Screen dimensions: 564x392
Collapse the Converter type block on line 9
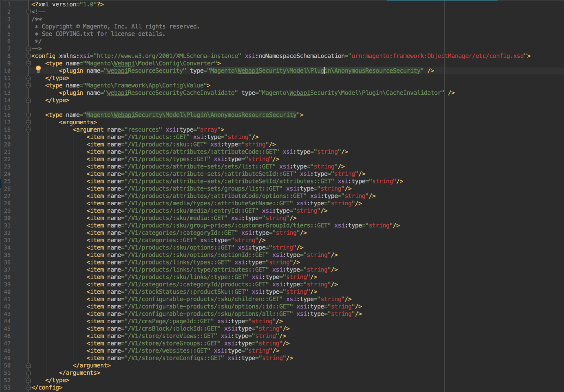(x=29, y=63)
